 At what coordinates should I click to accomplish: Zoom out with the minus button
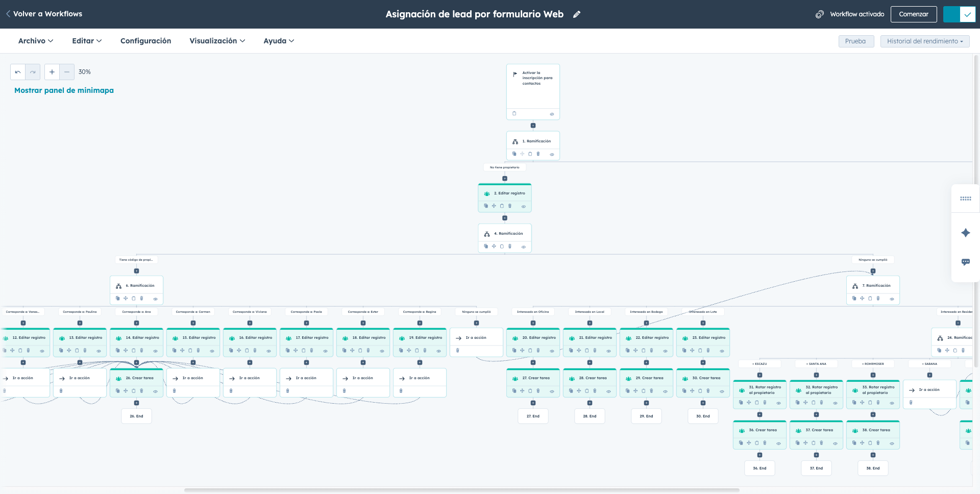coord(67,72)
